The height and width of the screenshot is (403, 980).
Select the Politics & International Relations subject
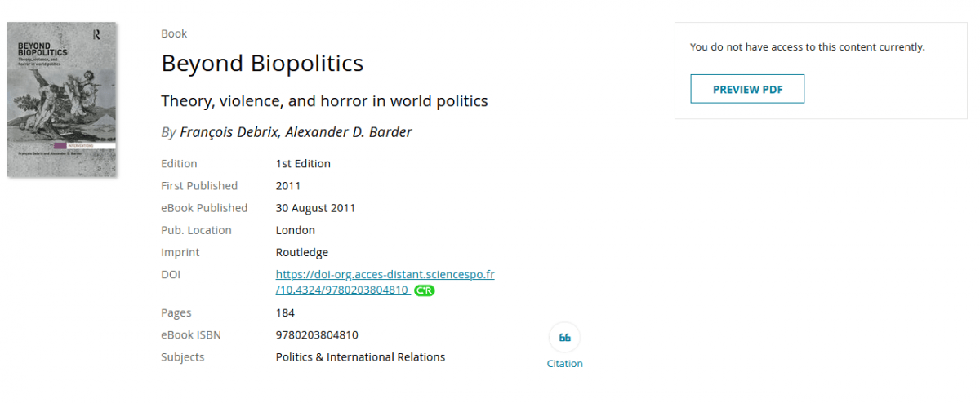[x=360, y=356]
